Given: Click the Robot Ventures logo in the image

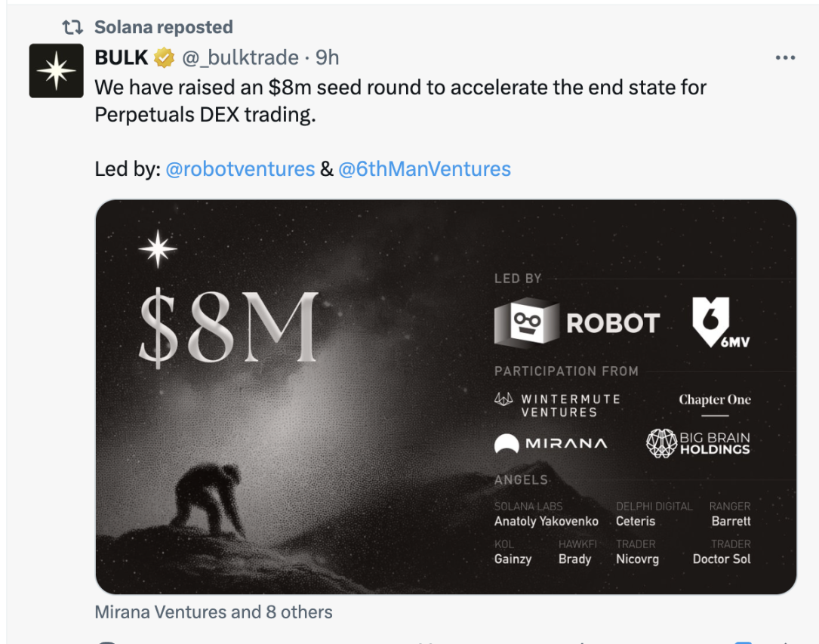Looking at the screenshot, I should tap(577, 323).
